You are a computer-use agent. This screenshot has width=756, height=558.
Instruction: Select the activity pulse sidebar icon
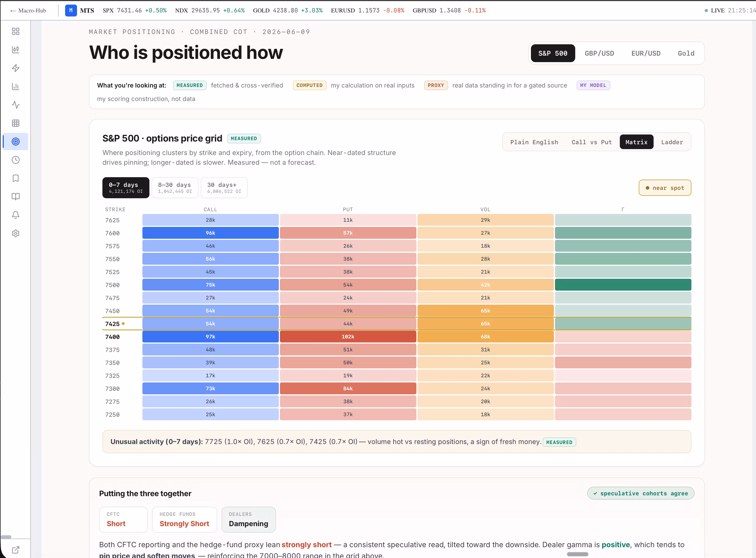coord(16,105)
